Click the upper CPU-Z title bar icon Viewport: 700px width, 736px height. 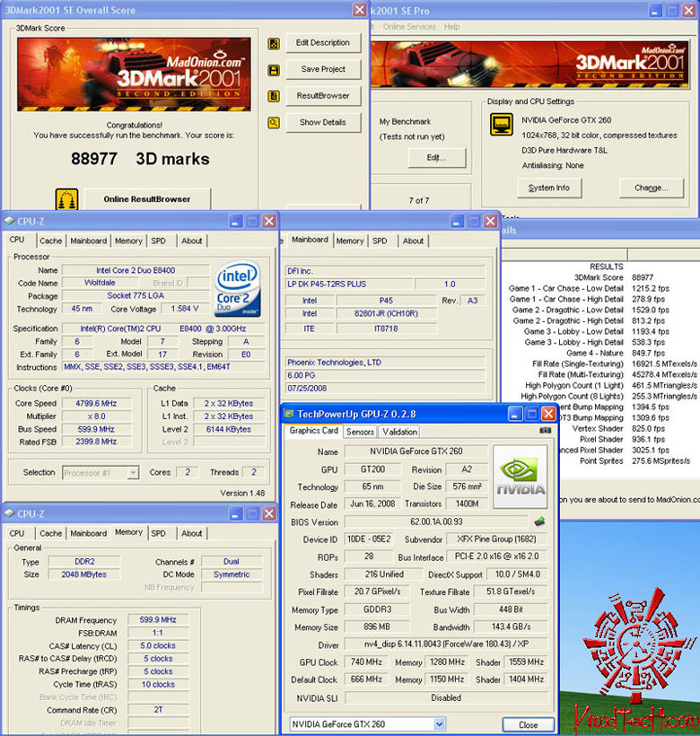tap(9, 221)
